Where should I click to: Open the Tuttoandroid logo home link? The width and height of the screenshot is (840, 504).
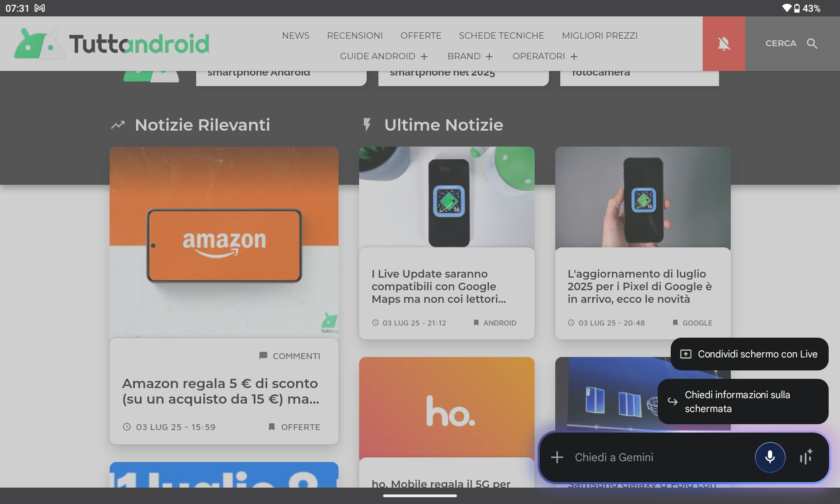[x=112, y=44]
